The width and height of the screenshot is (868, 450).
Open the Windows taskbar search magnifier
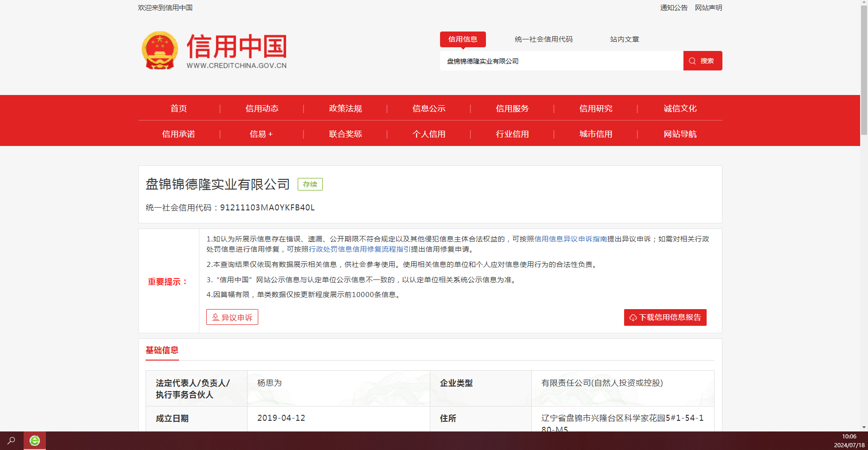click(x=11, y=440)
